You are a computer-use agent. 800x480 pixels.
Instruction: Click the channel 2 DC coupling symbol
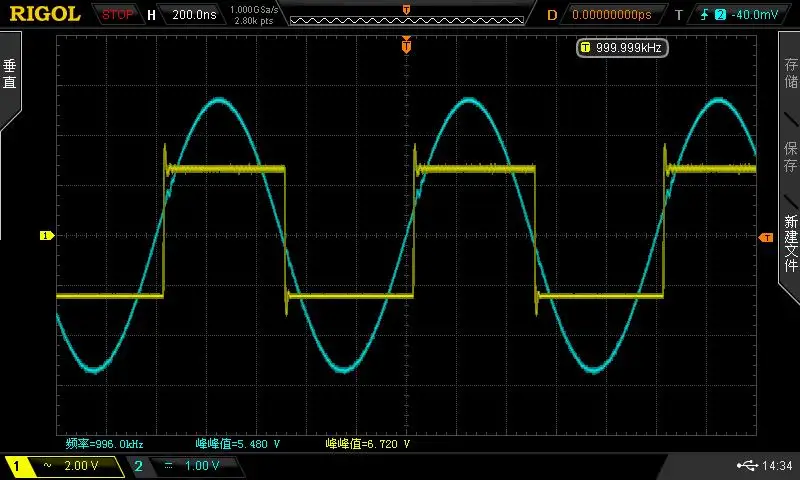[168, 465]
